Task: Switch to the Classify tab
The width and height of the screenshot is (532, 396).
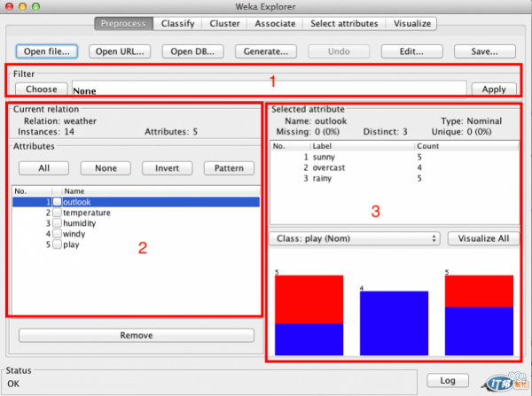Action: click(x=178, y=23)
